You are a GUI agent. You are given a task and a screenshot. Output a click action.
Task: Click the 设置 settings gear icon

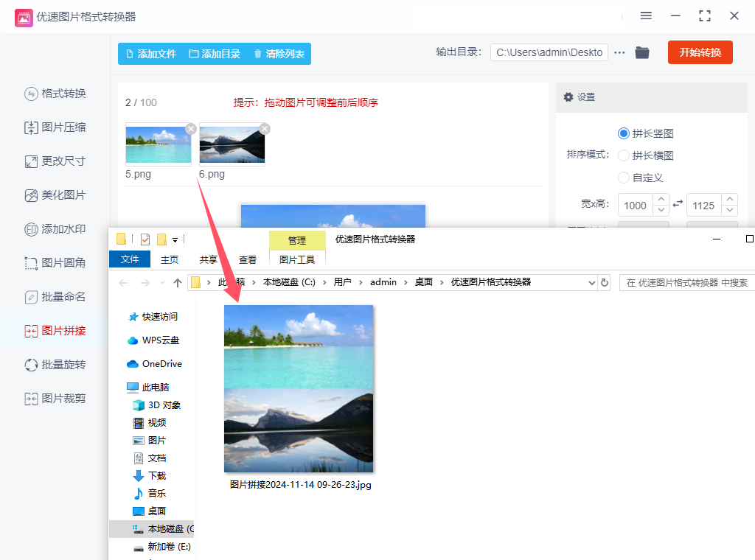point(568,97)
